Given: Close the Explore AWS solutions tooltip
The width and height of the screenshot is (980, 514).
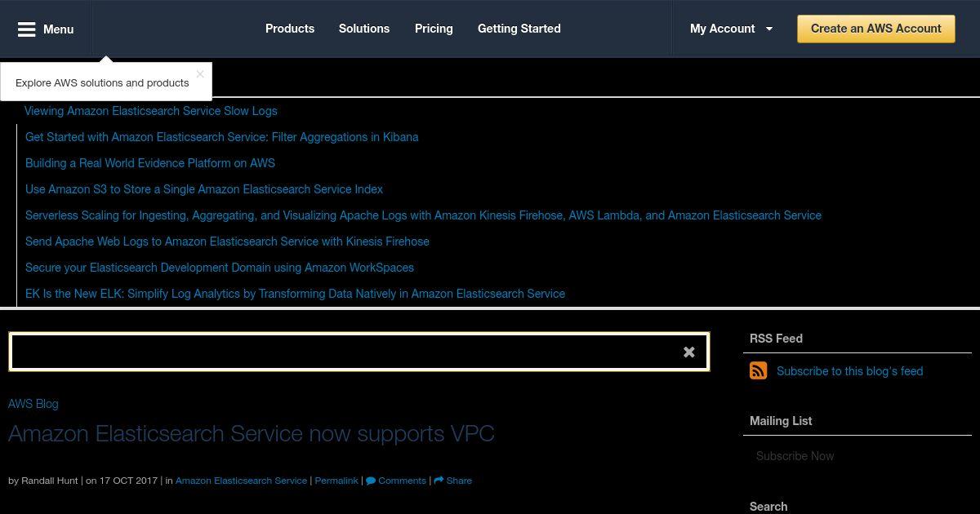Looking at the screenshot, I should 200,74.
